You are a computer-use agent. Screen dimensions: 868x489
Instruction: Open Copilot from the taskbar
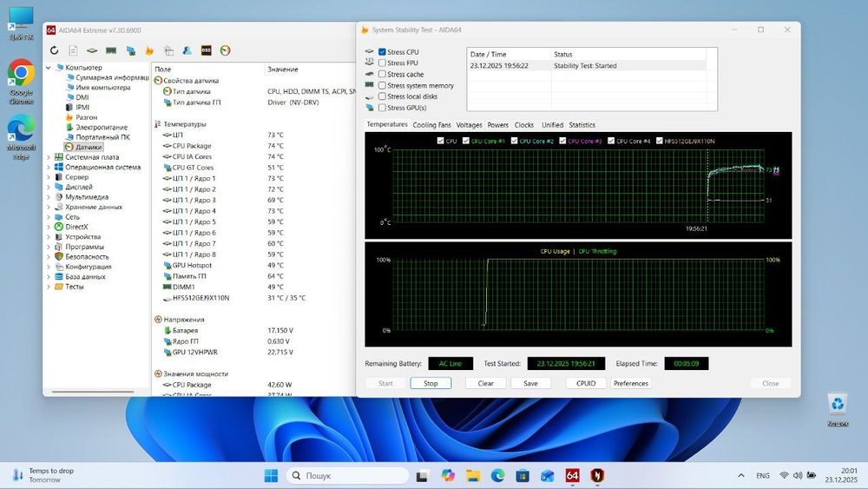click(x=448, y=475)
